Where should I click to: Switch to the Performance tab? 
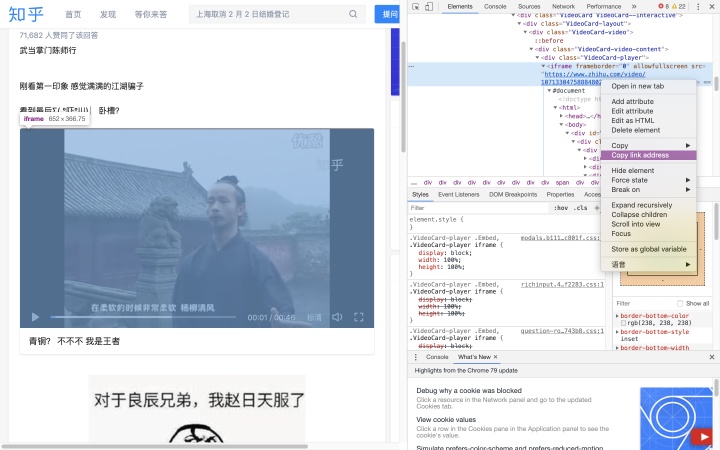(604, 6)
